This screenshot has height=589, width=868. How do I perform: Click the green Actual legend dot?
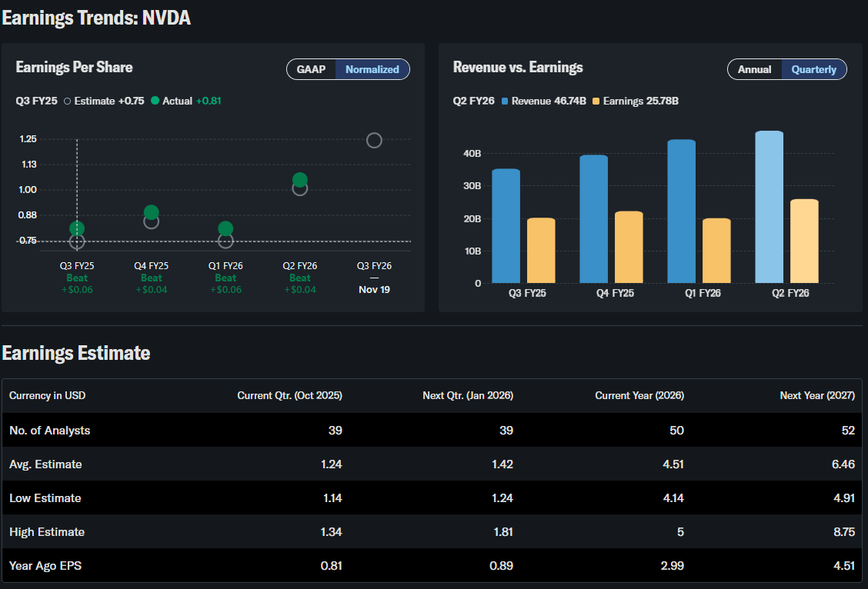tap(155, 101)
